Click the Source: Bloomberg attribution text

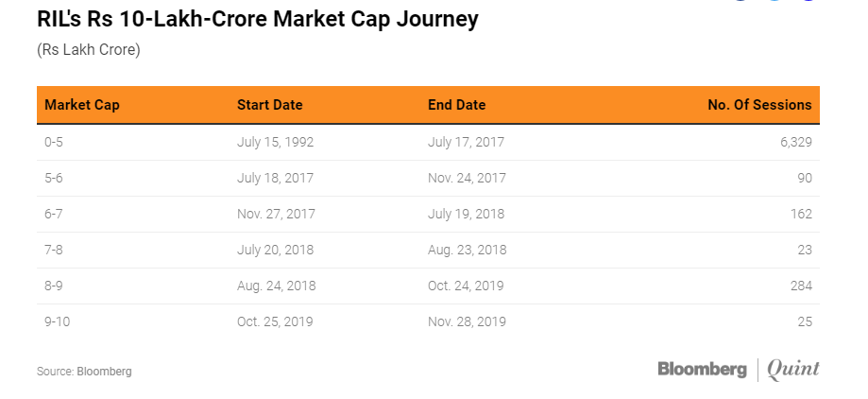[84, 372]
